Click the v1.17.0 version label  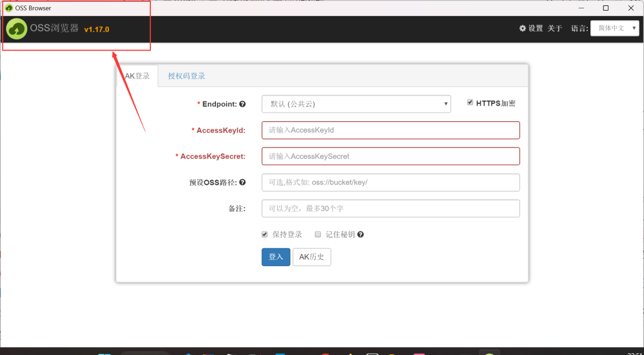(x=97, y=30)
